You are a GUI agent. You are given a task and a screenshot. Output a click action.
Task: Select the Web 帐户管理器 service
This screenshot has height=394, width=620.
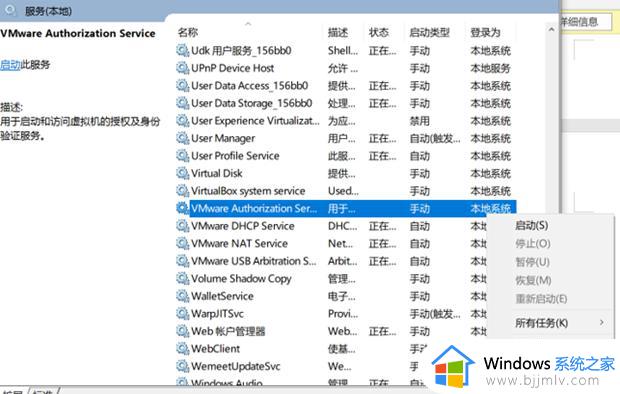228,331
